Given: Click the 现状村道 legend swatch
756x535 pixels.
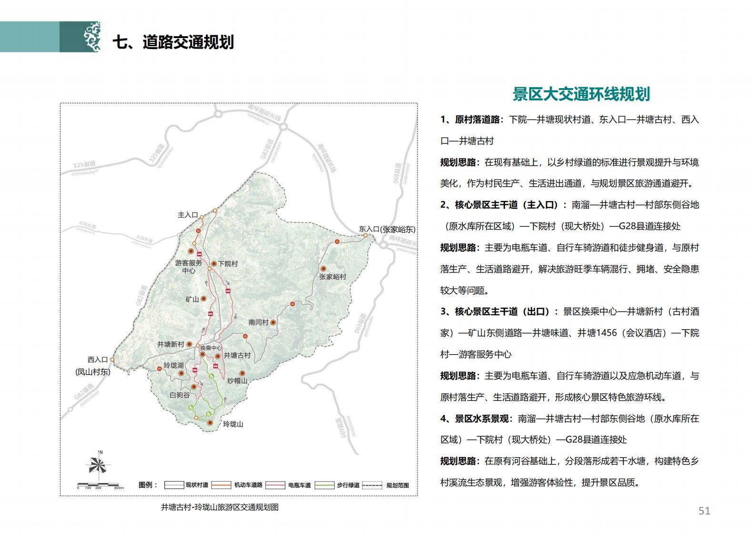Looking at the screenshot, I should tap(174, 485).
